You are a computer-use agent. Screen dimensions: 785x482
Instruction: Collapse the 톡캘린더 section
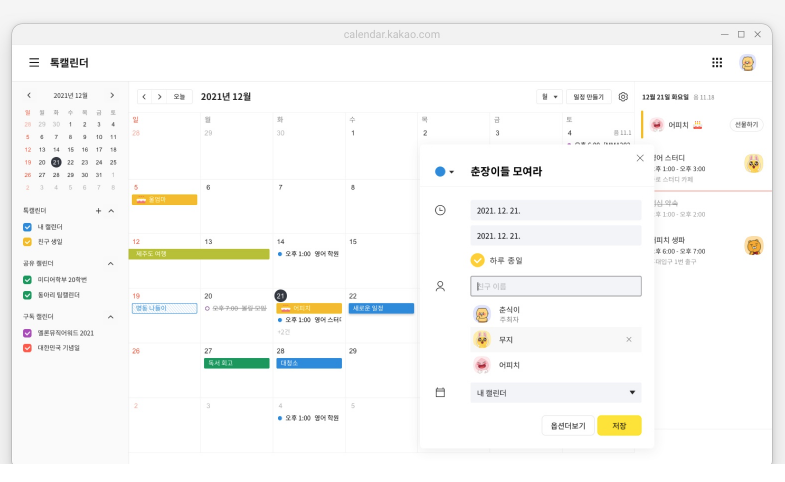click(111, 211)
